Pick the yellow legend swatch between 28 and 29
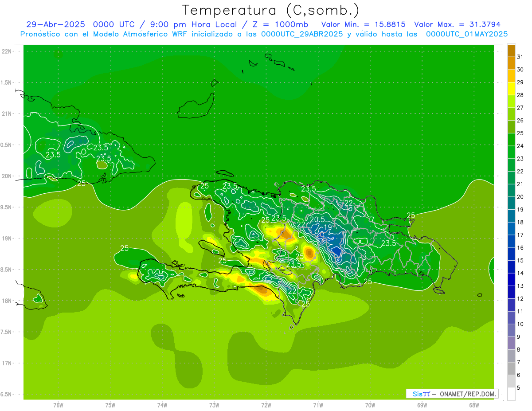Viewport: 532px width, 411px height. coord(511,89)
